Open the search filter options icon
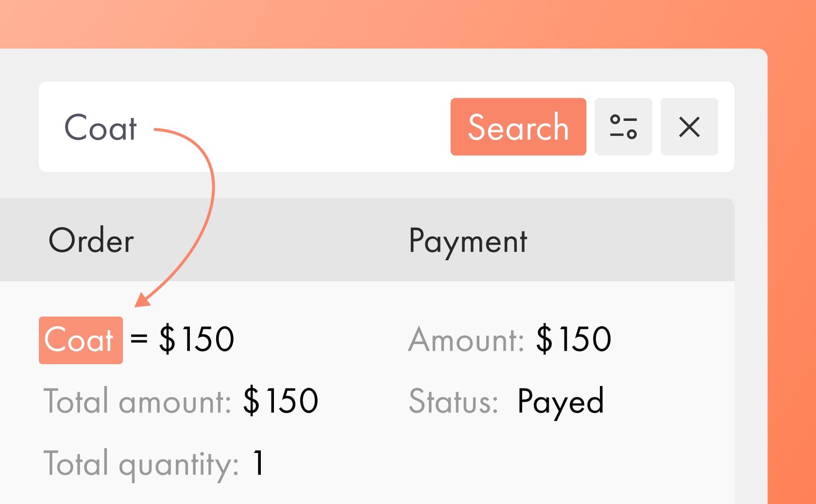 (623, 127)
